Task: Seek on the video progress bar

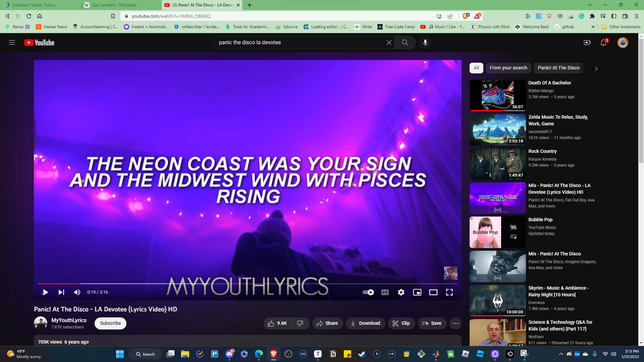Action: point(235,284)
